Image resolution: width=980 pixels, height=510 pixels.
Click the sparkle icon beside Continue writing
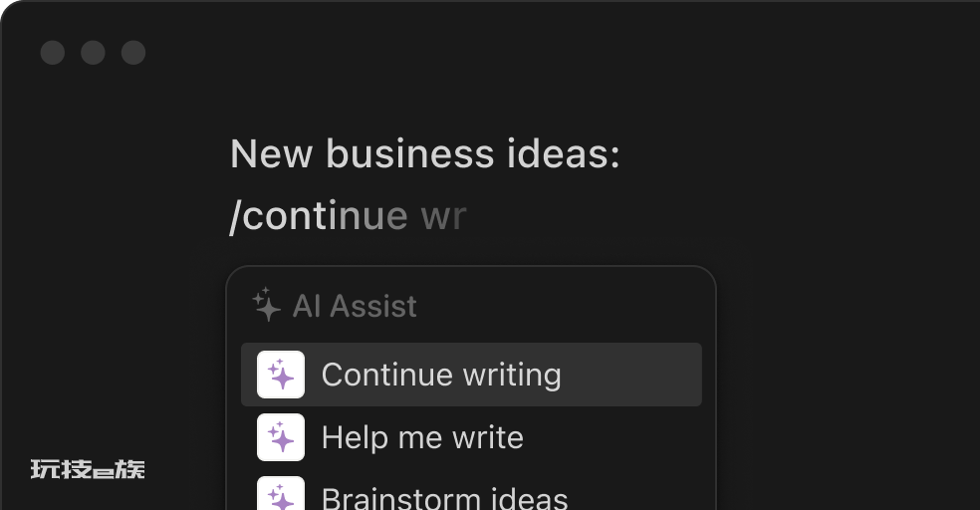pos(281,375)
